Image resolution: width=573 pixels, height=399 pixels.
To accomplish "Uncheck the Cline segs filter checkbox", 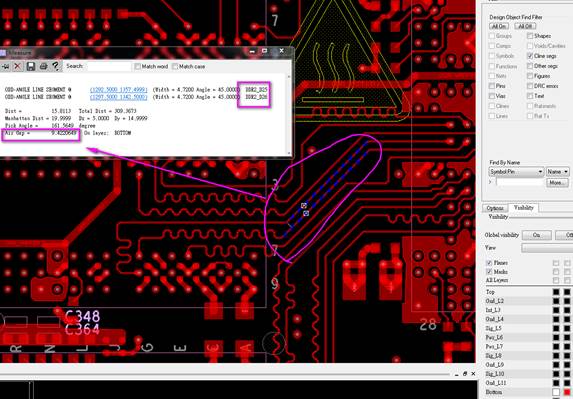I will (530, 56).
